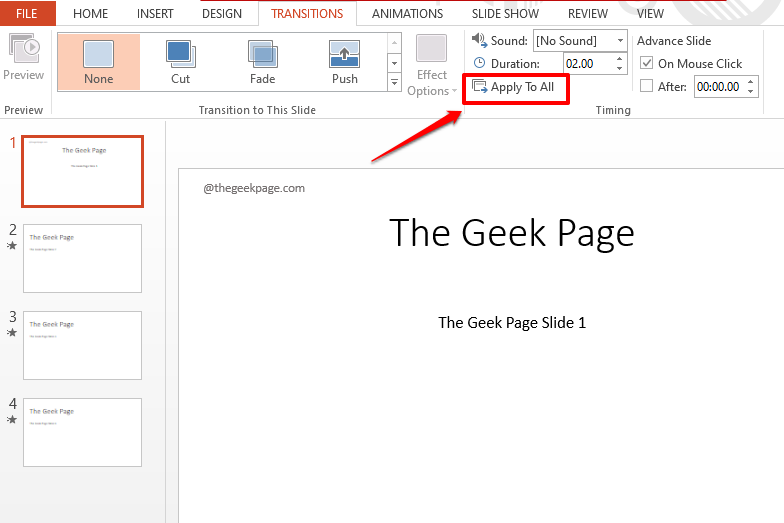Open the VIEW tab
The image size is (784, 523).
click(x=650, y=14)
